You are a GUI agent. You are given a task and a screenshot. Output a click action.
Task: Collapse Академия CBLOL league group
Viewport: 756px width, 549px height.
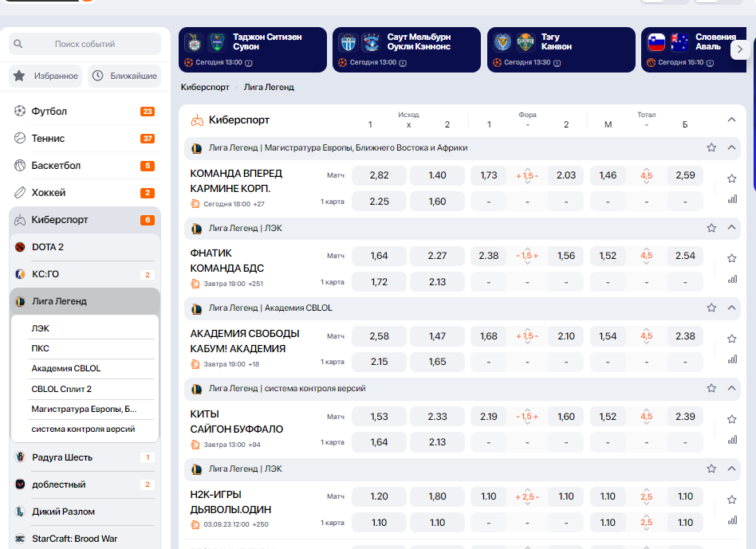point(731,308)
